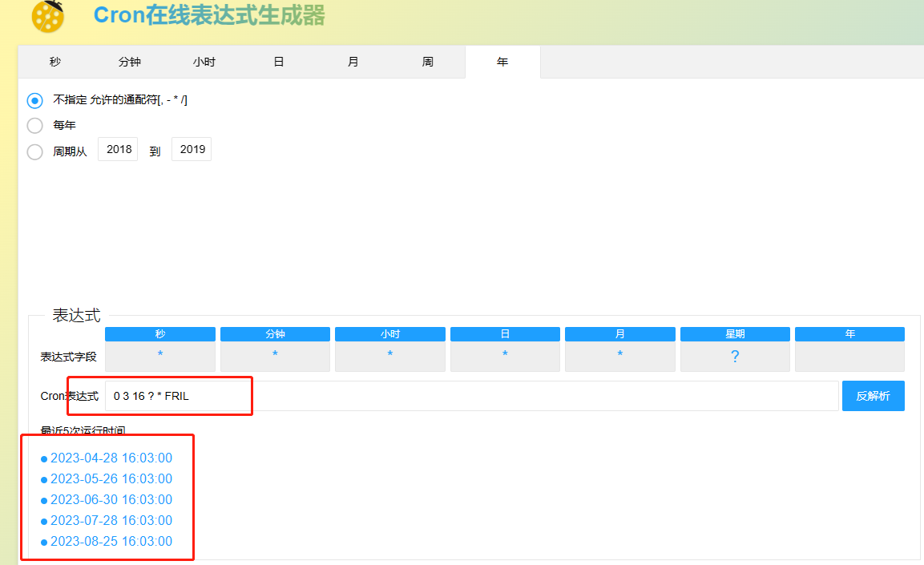924x565 pixels.
Task: Select the 每年 radio option
Action: [x=34, y=125]
